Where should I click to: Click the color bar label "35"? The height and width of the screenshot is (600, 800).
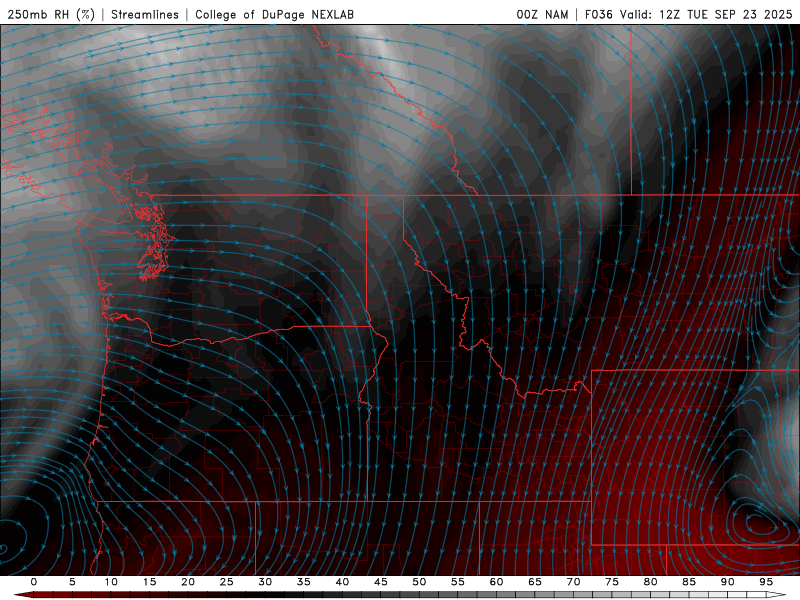coord(304,582)
